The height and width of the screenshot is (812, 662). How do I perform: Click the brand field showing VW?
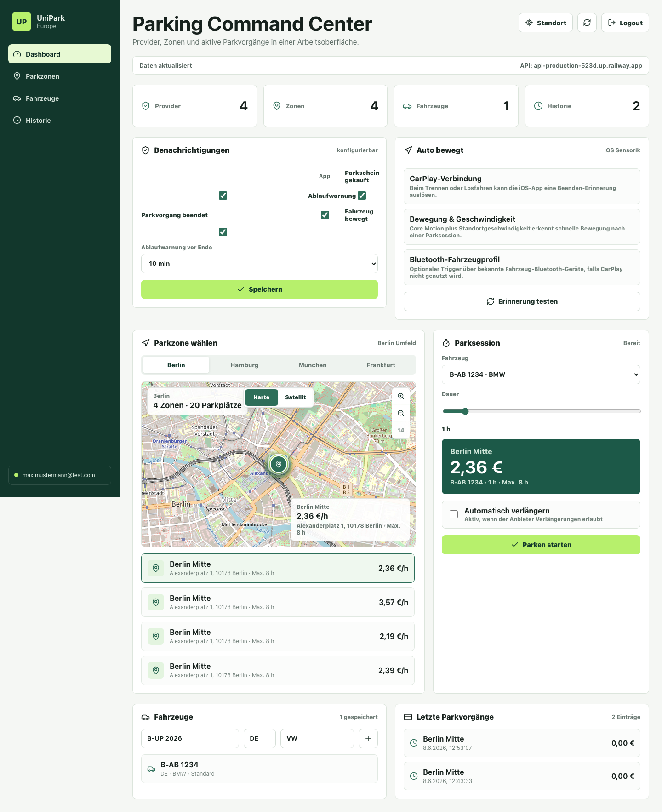pos(317,738)
